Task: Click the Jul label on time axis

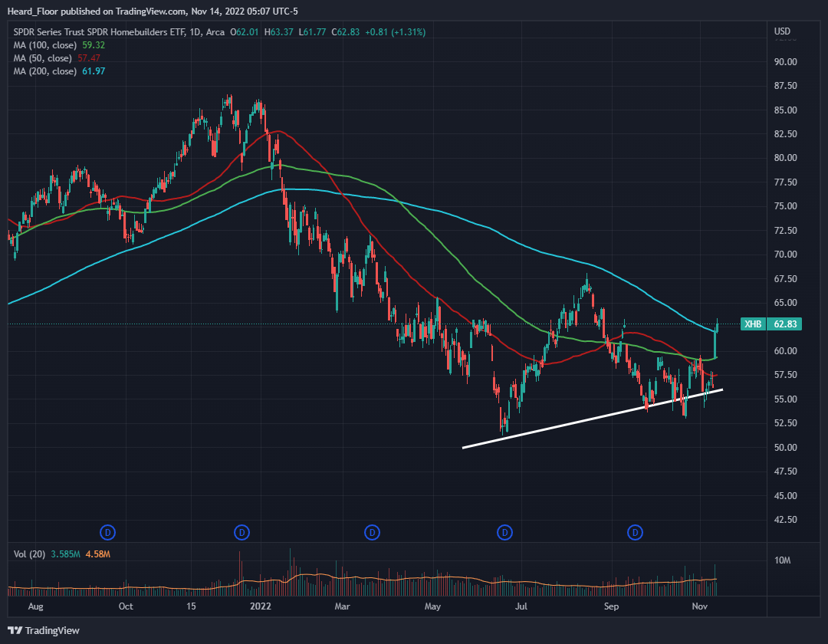Action: click(521, 606)
